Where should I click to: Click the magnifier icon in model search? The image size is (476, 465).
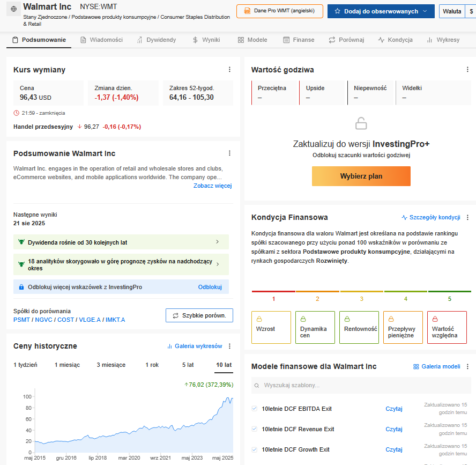click(257, 386)
